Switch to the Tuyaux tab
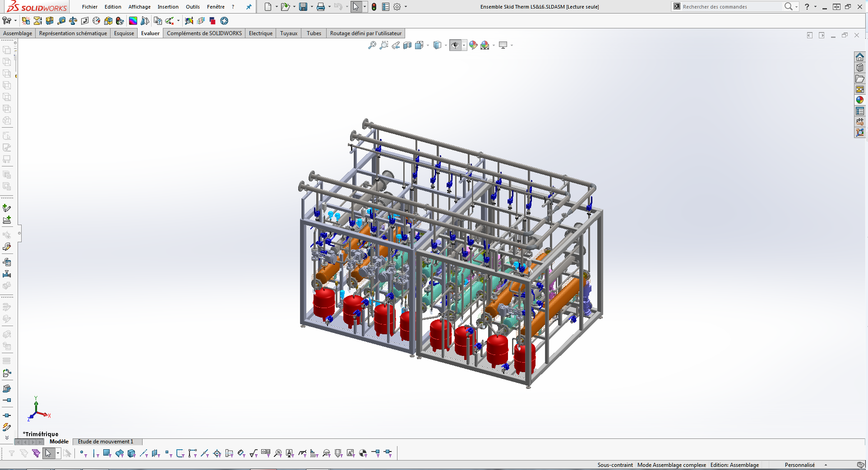The image size is (868, 470). pos(289,33)
